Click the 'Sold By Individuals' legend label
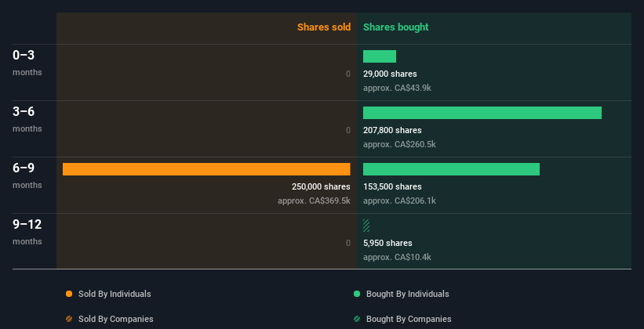 click(115, 294)
